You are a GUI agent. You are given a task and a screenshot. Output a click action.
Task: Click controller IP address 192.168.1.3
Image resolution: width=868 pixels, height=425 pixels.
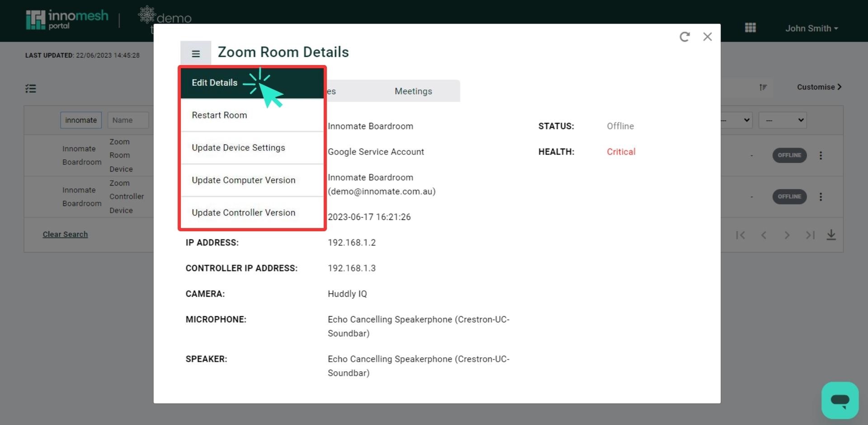tap(352, 268)
